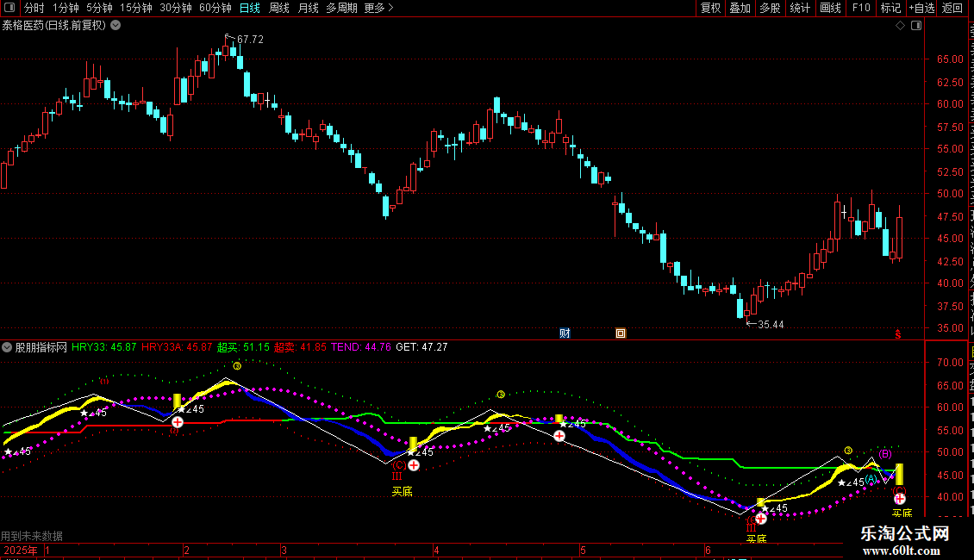Open the indicator dropdown beside 股朋指标网

tap(7, 347)
